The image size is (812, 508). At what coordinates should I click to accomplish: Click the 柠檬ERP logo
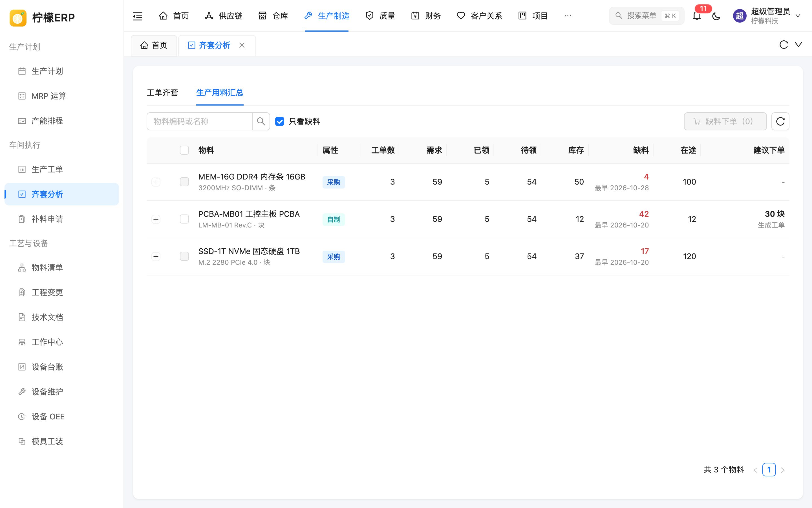tap(42, 17)
